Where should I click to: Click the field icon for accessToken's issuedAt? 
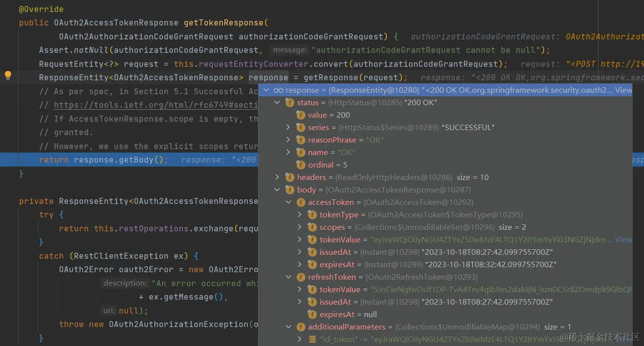coord(313,252)
